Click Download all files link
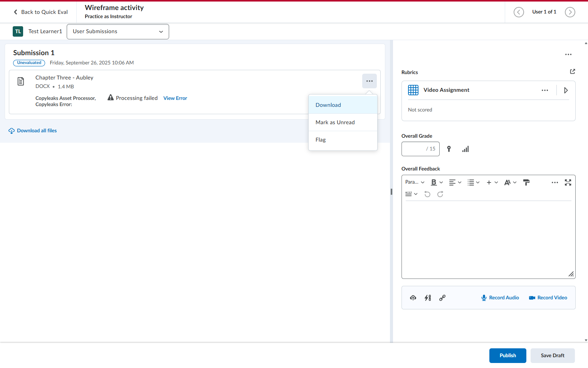This screenshot has height=368, width=588. 33,131
